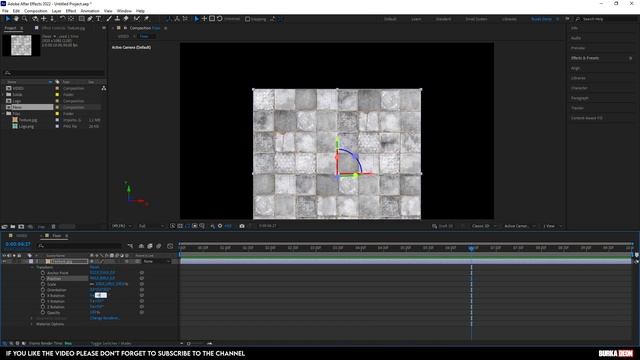This screenshot has width=640, height=360.
Task: Open the Parent None dropdown for the layer
Action: coord(156,261)
